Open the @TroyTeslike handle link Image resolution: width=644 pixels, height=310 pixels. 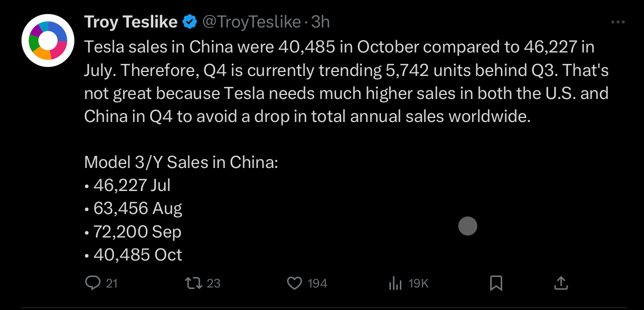(251, 22)
